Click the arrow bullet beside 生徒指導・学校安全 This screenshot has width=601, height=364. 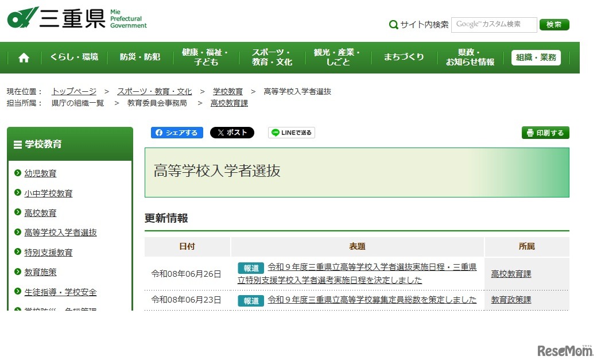[x=18, y=291]
